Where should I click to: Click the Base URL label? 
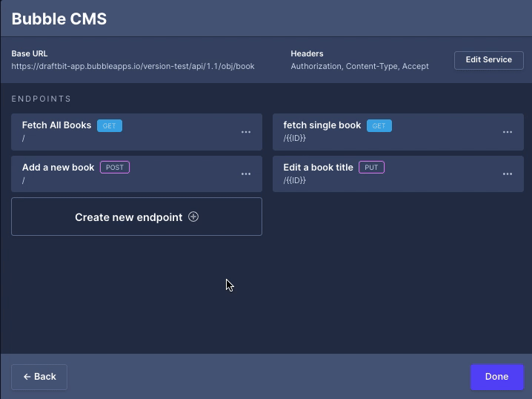(x=30, y=53)
